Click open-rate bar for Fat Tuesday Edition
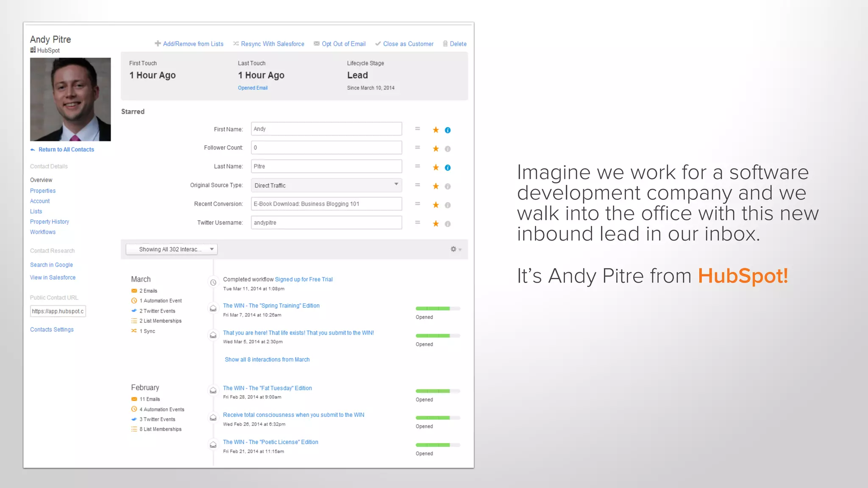The height and width of the screenshot is (488, 868). (x=438, y=391)
